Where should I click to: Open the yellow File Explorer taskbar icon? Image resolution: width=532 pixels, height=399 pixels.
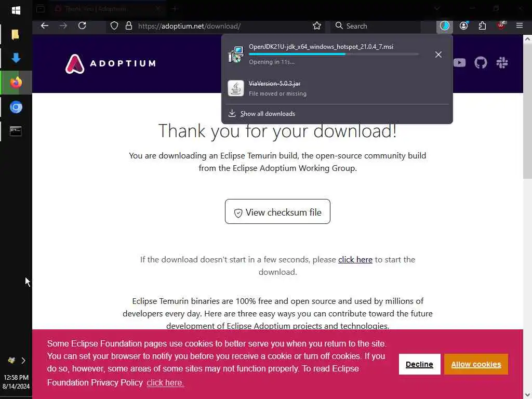click(15, 34)
